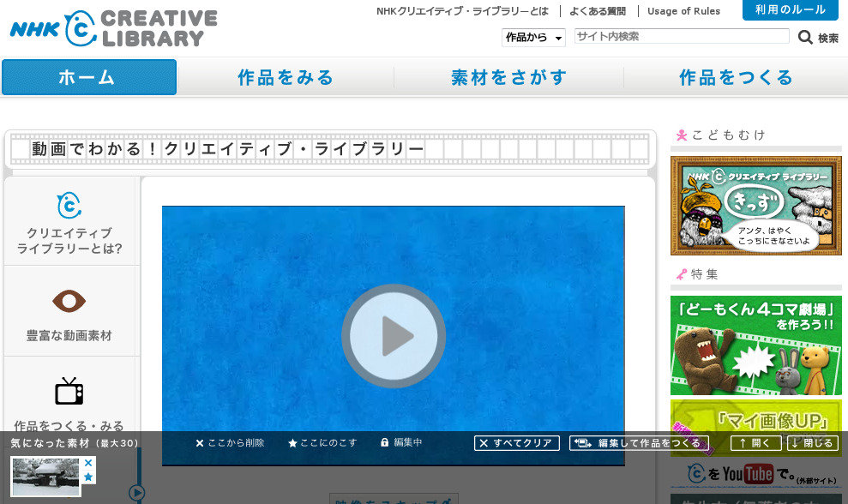Viewport: 848px width, 504px height.
Task: Open the どーもくん4コマ劇場 banner
Action: (755, 345)
